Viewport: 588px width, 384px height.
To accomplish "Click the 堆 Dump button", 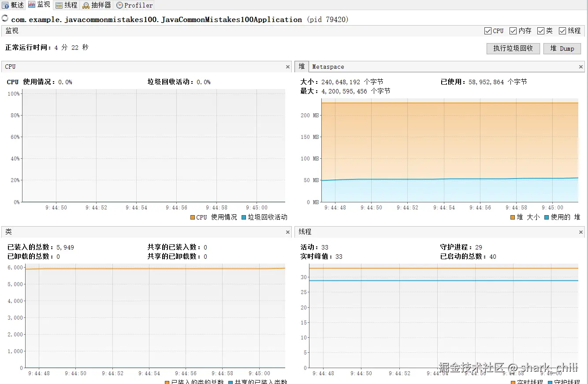I will [562, 48].
